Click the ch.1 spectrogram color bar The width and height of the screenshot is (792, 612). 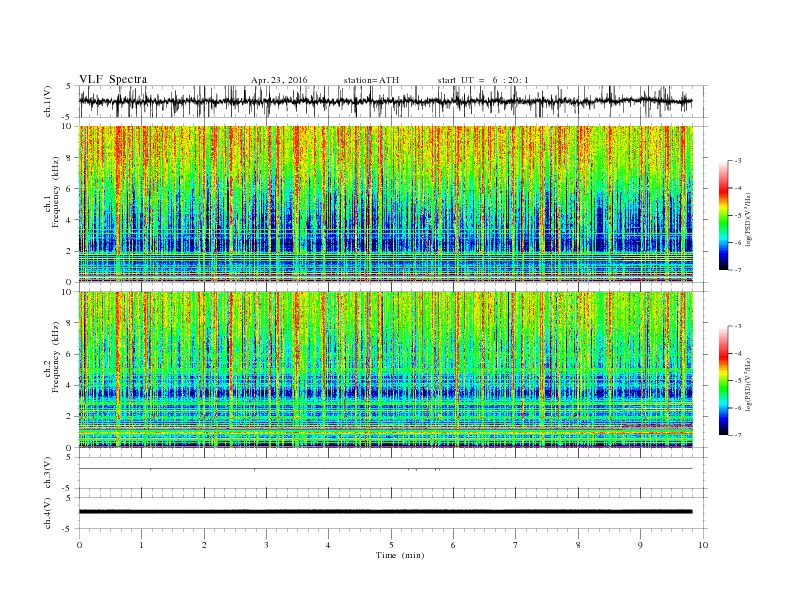pyautogui.click(x=723, y=215)
